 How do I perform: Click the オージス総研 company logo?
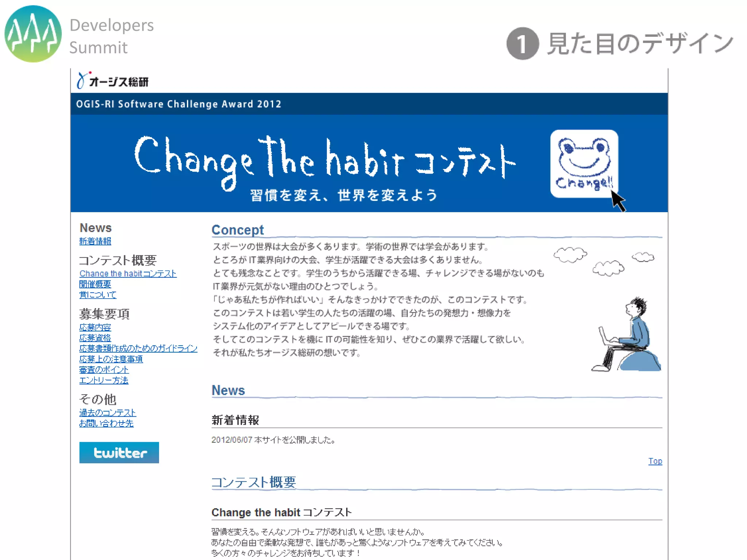click(x=113, y=81)
